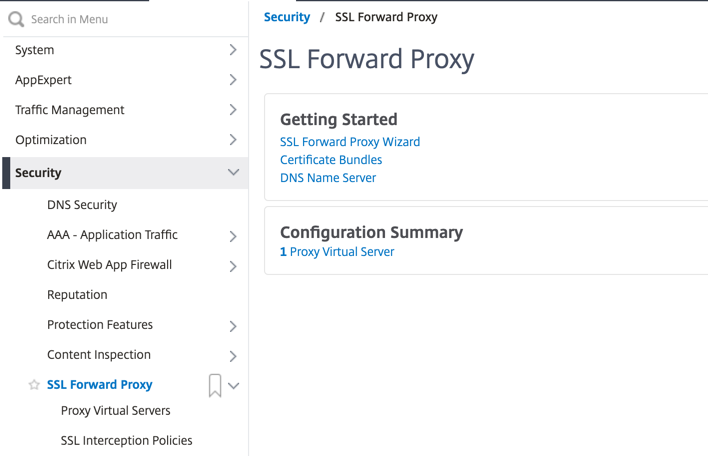Select the Security menu item
The width and height of the screenshot is (708, 456).
[x=126, y=173]
